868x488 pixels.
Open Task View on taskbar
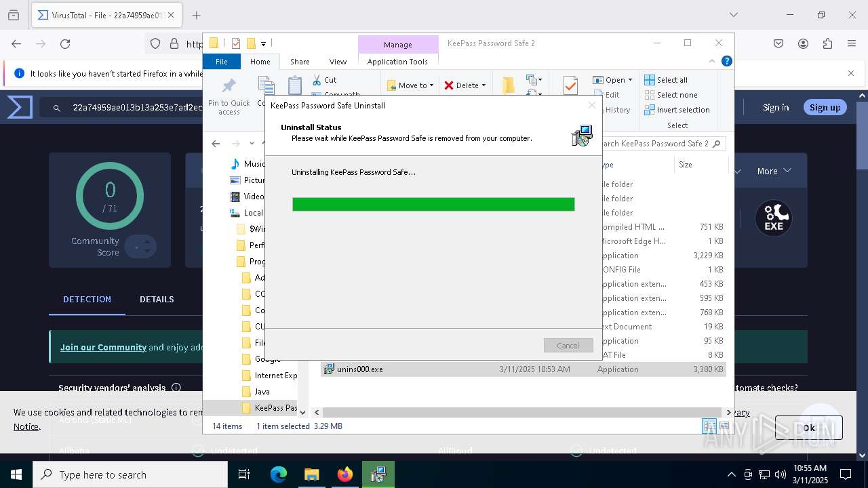(244, 474)
